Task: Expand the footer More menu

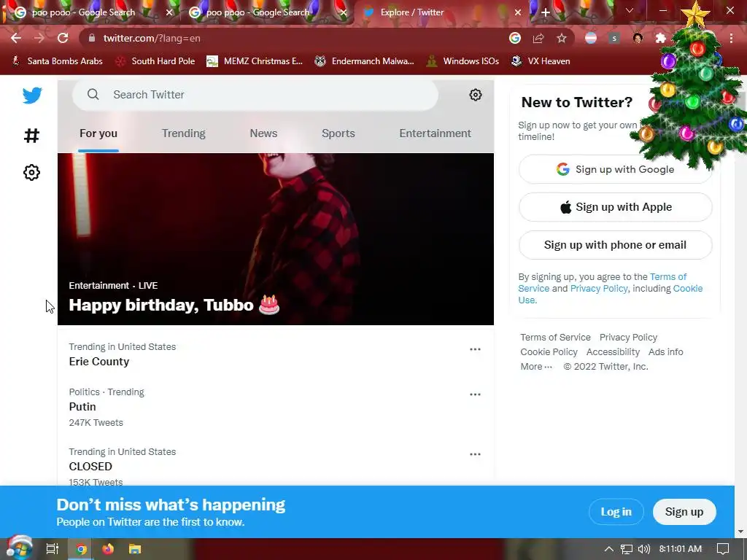Action: [x=536, y=366]
